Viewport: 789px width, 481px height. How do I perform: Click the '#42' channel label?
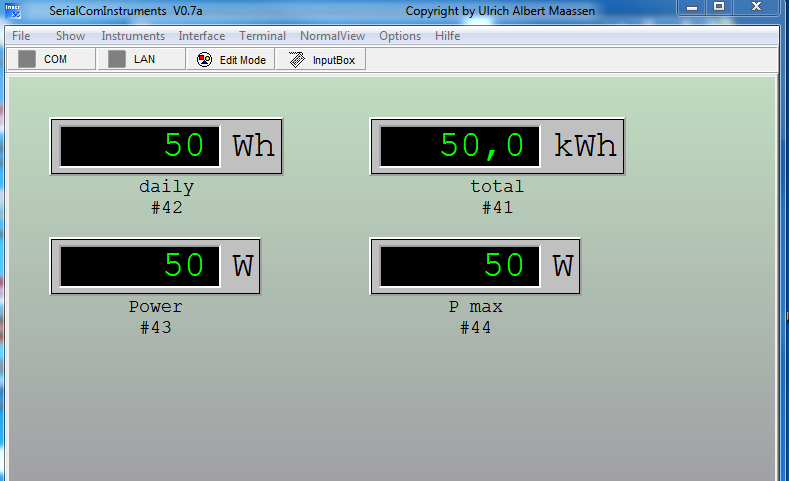click(x=167, y=207)
